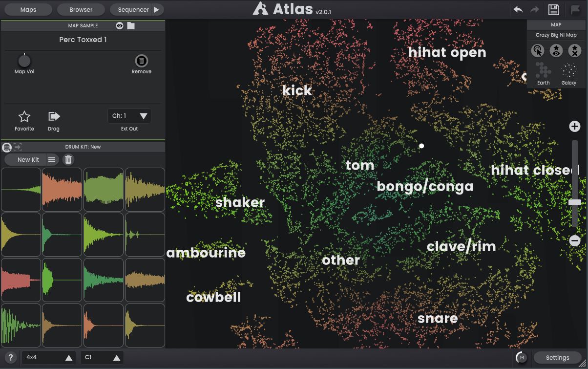This screenshot has width=588, height=369.
Task: Click the cowbell map label
Action: pos(214,297)
